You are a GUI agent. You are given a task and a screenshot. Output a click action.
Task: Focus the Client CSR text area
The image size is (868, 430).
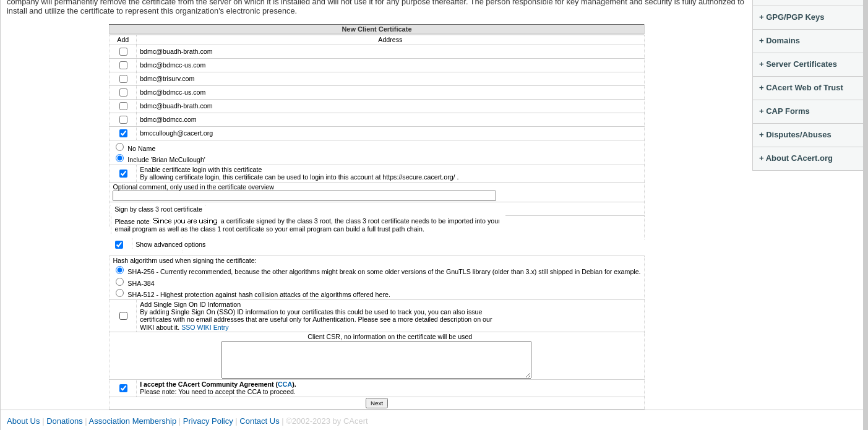376,359
